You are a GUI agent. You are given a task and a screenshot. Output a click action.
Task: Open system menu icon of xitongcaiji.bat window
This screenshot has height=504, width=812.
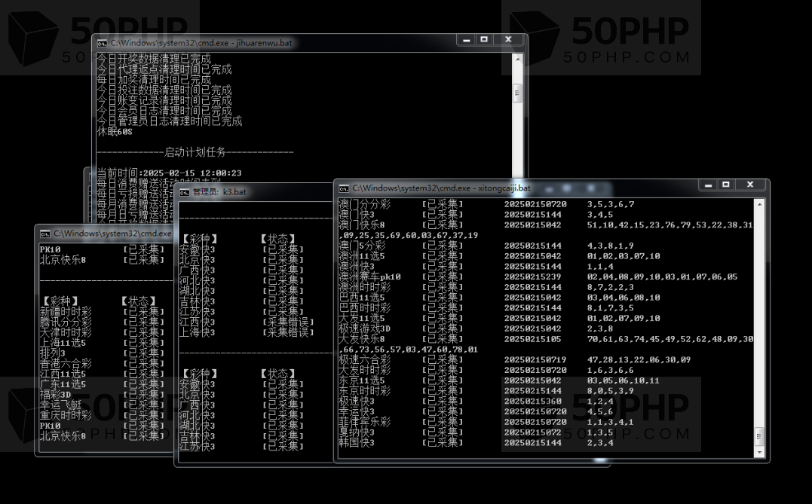tap(344, 188)
